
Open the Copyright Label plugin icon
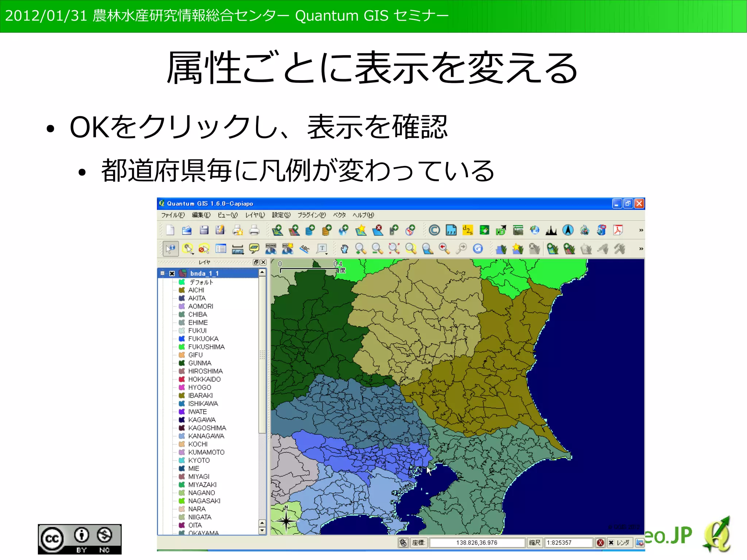434,230
